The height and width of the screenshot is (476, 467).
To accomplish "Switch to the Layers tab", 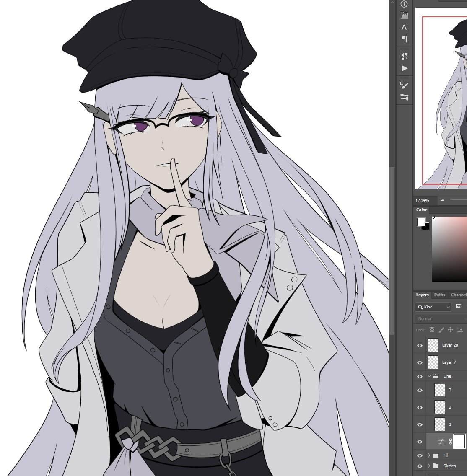I will [422, 295].
